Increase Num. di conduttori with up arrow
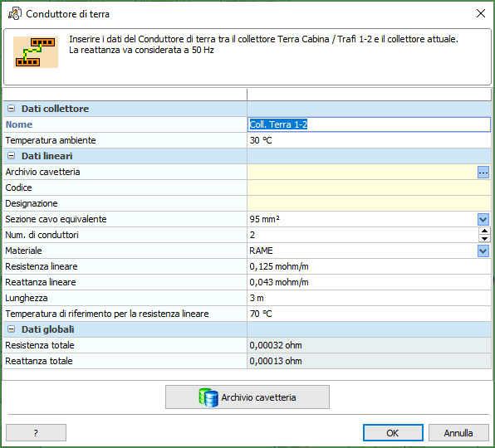The height and width of the screenshot is (448, 495). pos(484,231)
